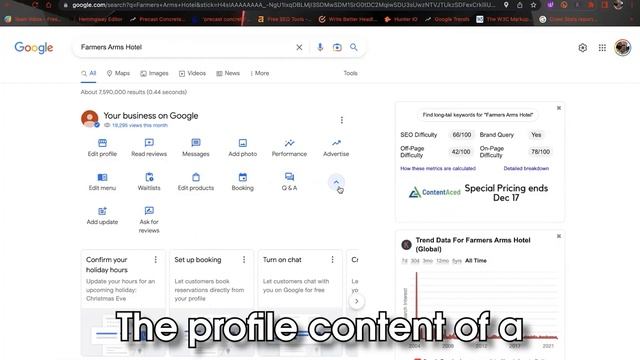Choose Add photo

coord(242,148)
